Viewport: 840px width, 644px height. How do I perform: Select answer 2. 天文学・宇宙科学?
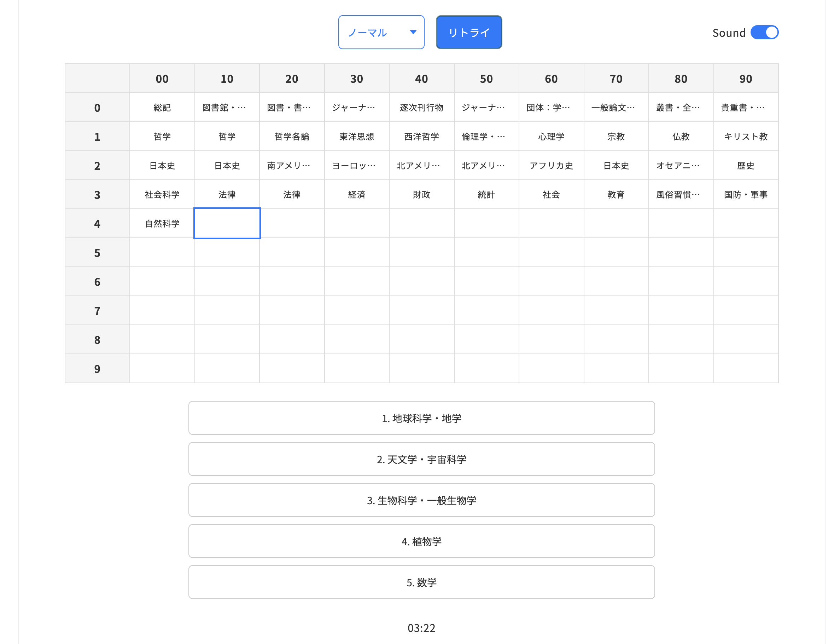[421, 459]
